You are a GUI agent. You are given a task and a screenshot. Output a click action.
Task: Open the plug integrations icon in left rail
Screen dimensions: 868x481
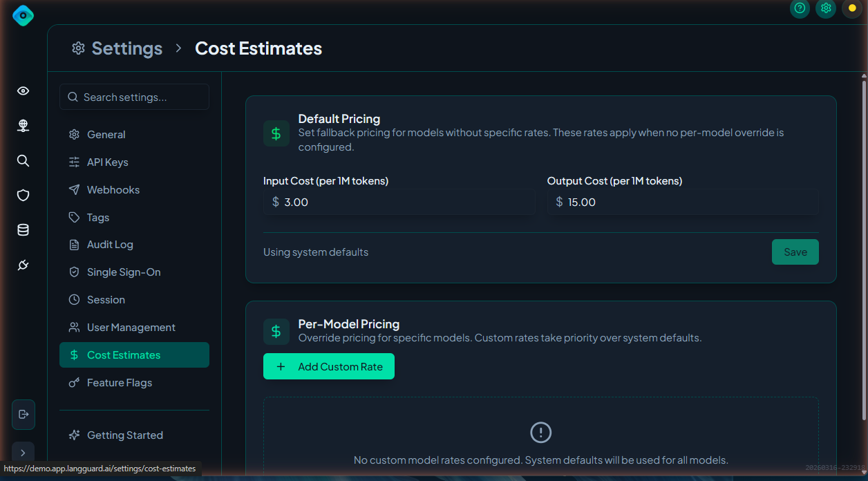23,265
